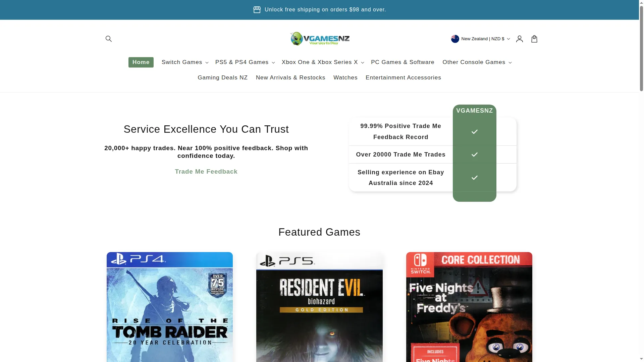Viewport: 644px width, 362px height.
Task: Click the '20,000+ happy trades' paragraph
Action: click(x=206, y=152)
